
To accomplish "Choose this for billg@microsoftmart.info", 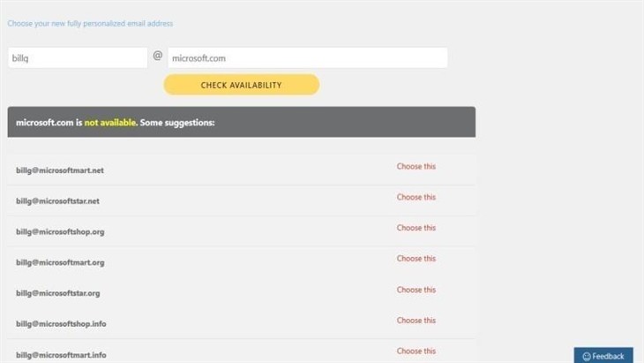I will point(416,352).
